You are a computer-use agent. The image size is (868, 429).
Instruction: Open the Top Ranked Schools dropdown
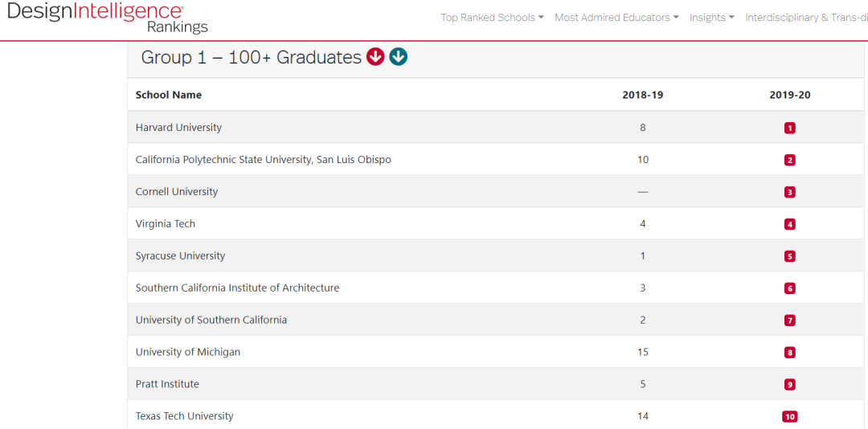[492, 18]
